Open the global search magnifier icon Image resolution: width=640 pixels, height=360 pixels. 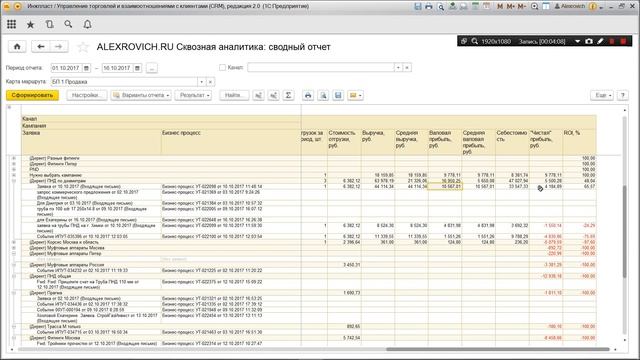(x=68, y=24)
